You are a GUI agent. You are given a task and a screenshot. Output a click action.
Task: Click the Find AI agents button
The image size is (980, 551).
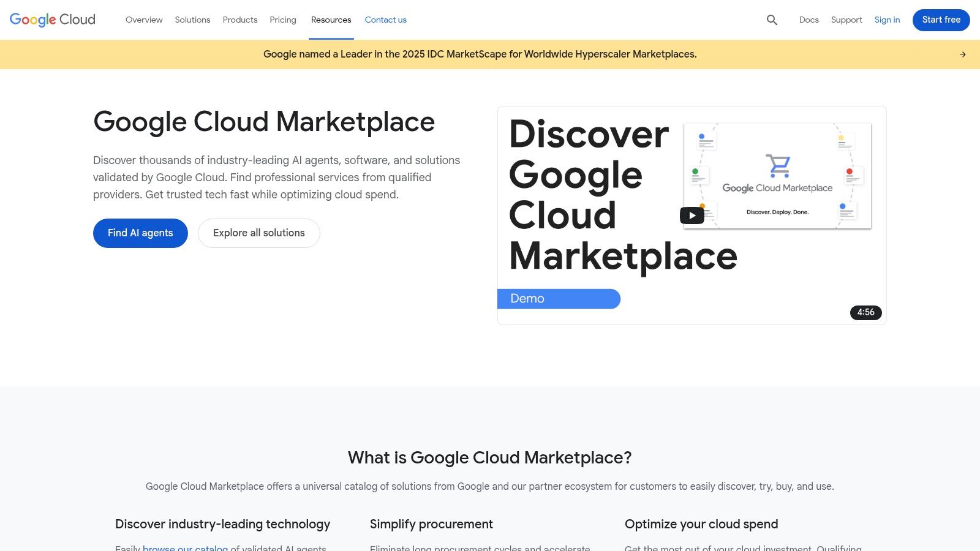point(140,233)
